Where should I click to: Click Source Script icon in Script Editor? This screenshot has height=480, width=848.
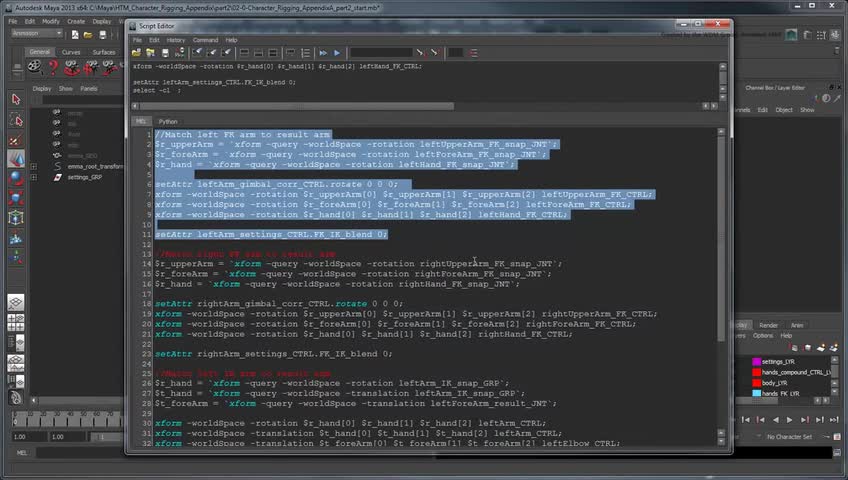(150, 52)
